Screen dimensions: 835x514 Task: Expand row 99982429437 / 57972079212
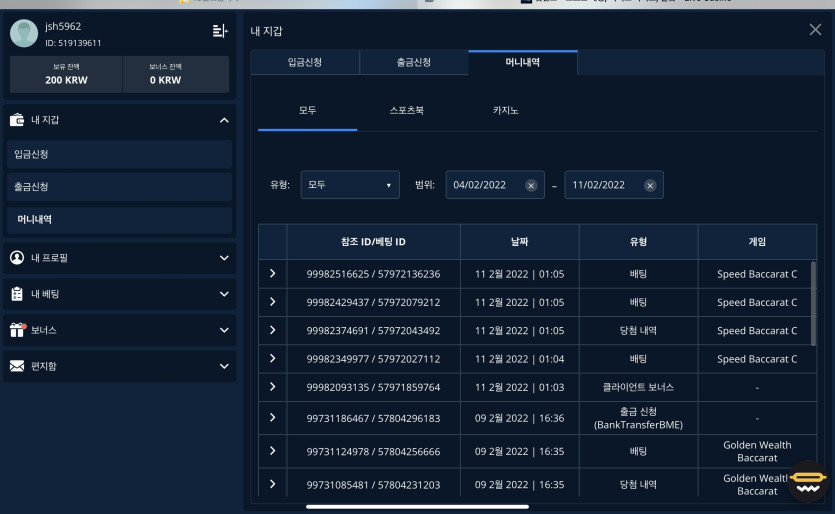click(x=273, y=301)
